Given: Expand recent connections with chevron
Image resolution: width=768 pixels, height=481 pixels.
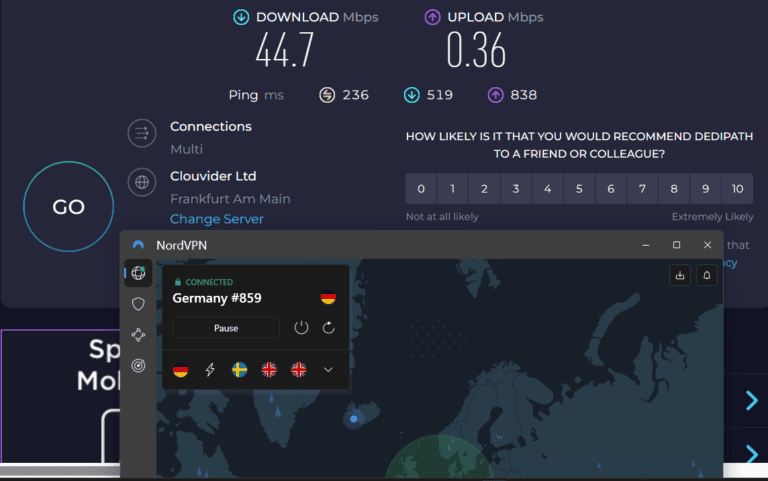Looking at the screenshot, I should (x=328, y=370).
